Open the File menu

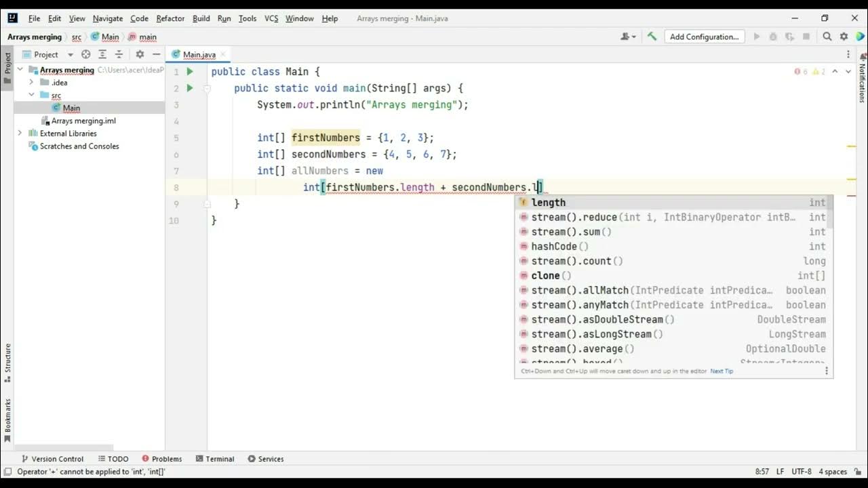pyautogui.click(x=34, y=18)
